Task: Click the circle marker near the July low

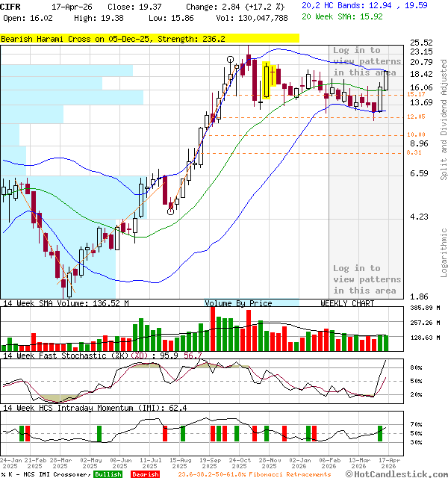Action: pos(171,211)
